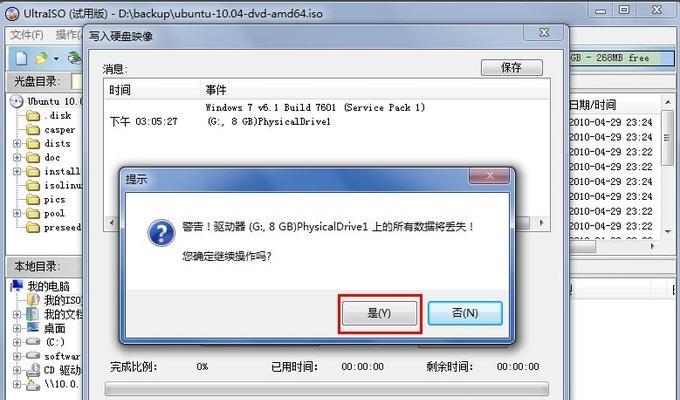Viewport: 680px width, 400px height.
Task: Confirm with the 是(Y) button
Action: [379, 313]
